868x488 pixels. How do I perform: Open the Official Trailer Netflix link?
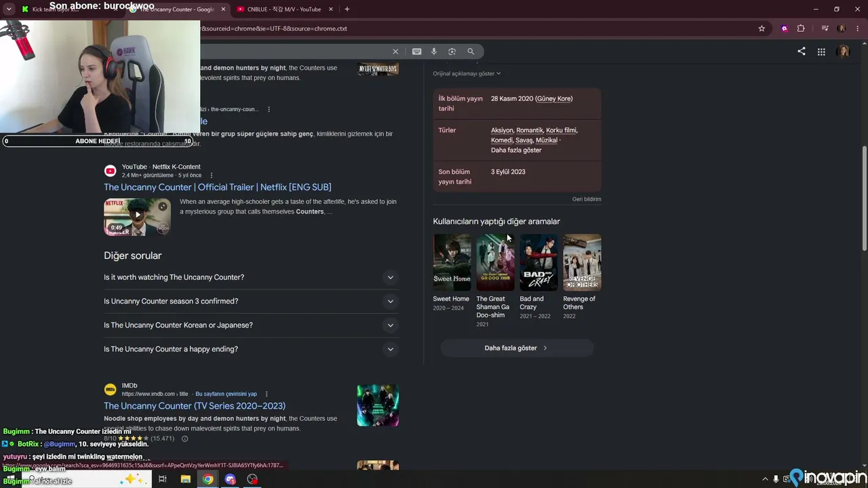218,187
